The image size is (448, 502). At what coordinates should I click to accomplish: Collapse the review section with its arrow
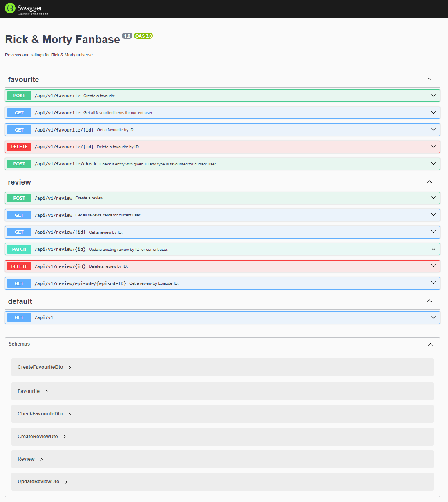(x=429, y=182)
